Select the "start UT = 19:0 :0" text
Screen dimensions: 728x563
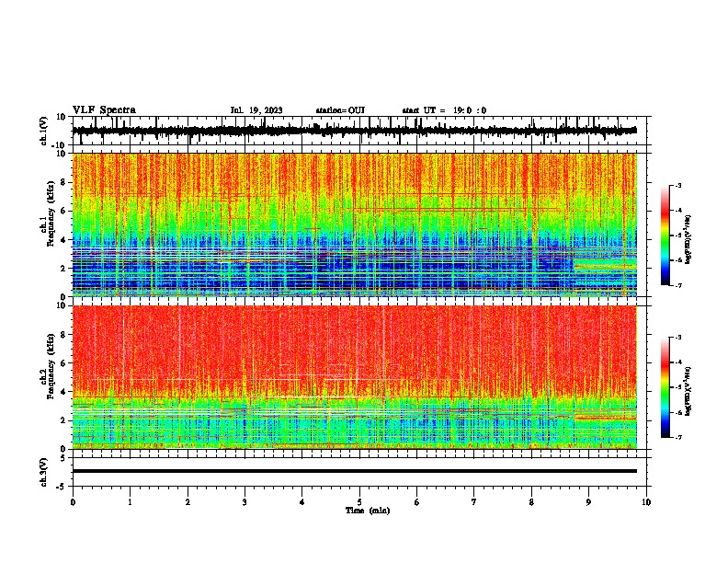pos(444,110)
